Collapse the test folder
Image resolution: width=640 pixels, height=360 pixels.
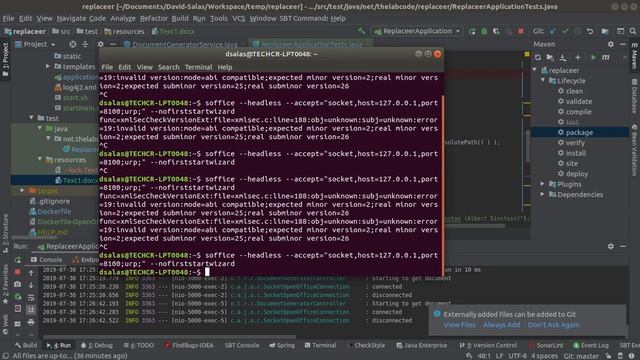click(x=31, y=118)
